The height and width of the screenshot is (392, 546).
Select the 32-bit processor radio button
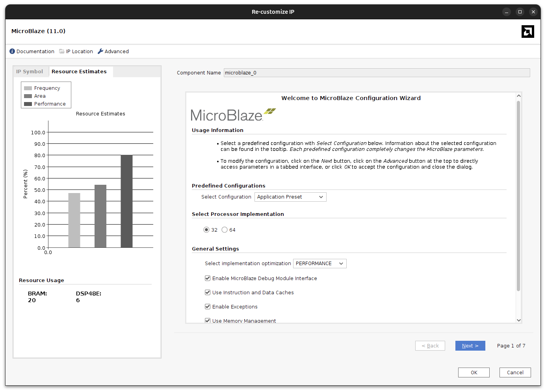(206, 230)
